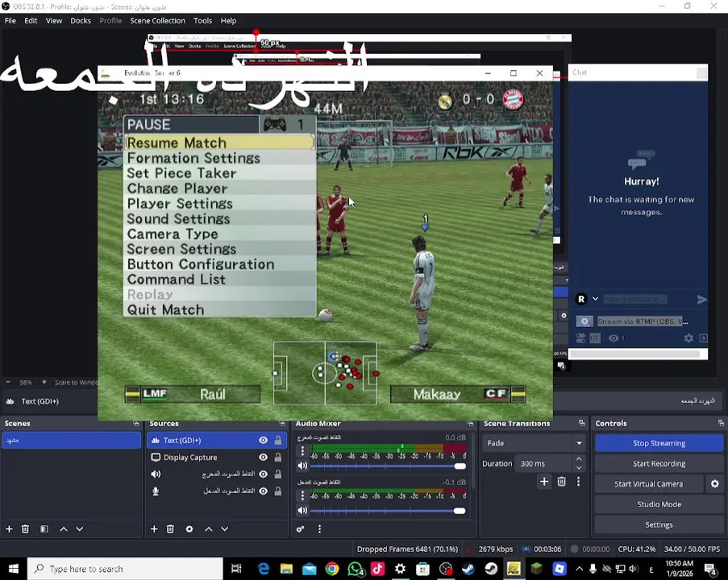This screenshot has height=580, width=728.
Task: Mute the first audio mixer channel
Action: (302, 466)
